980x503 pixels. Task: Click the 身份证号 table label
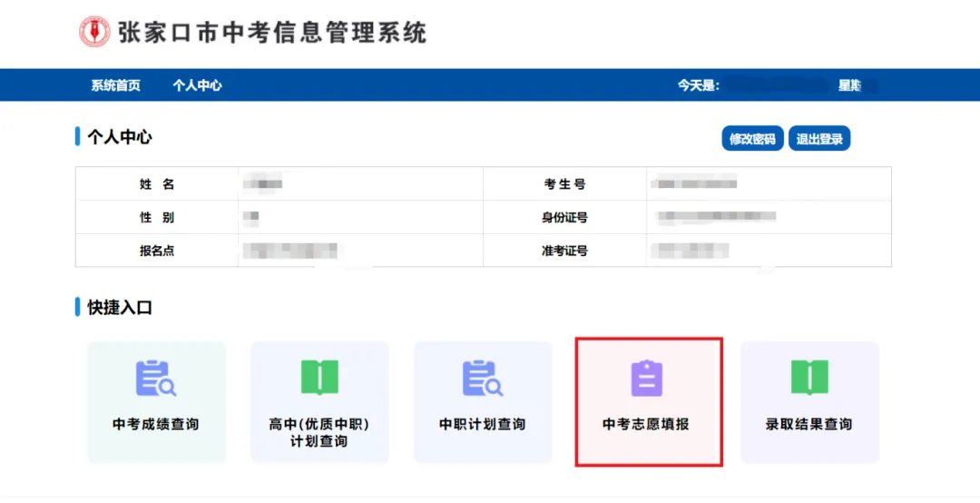(565, 218)
